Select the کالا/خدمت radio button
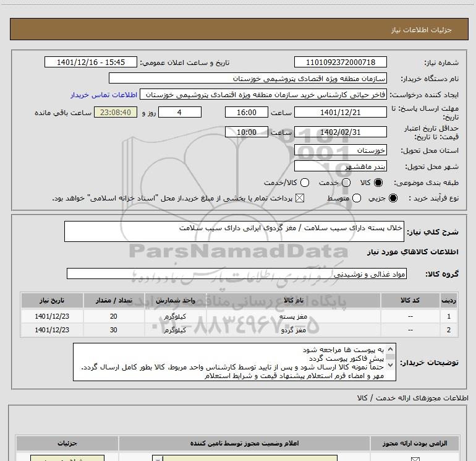 point(305,183)
